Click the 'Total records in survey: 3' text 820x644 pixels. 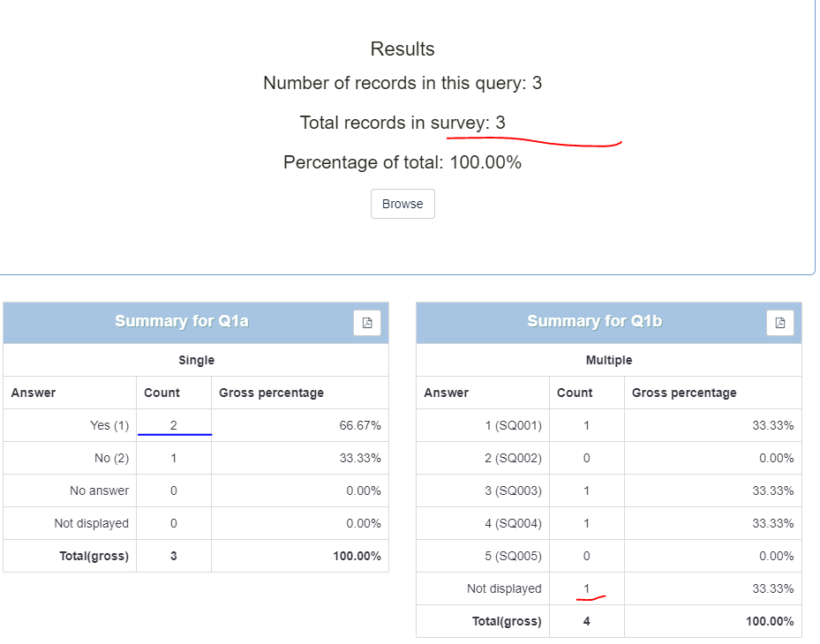point(402,123)
